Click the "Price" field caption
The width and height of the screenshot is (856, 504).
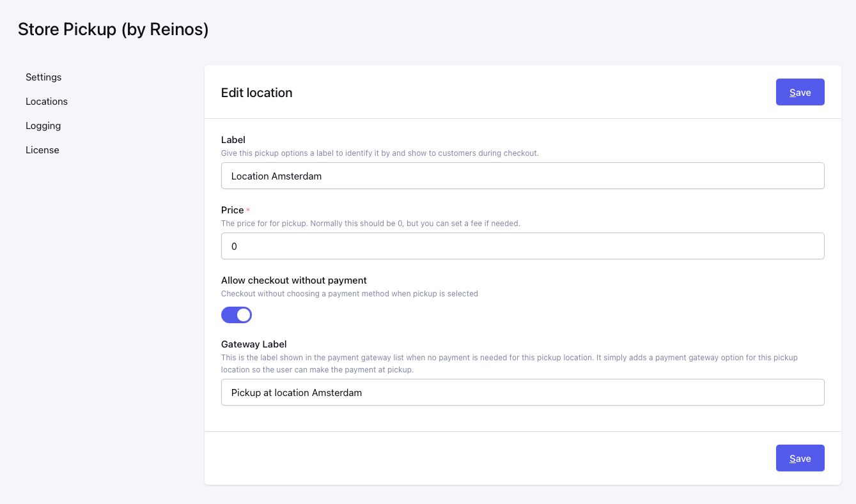pos(233,210)
